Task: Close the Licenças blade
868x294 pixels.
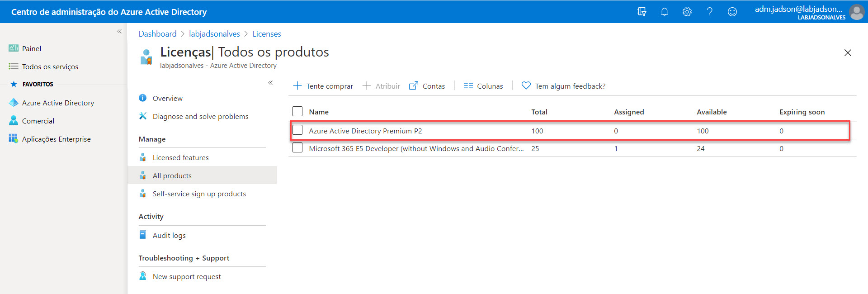Action: (x=848, y=53)
